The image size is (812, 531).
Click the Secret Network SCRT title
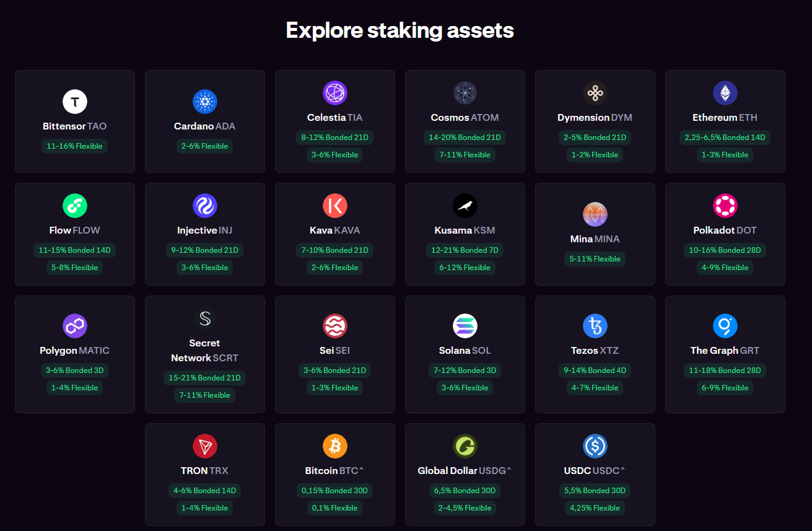(x=205, y=351)
